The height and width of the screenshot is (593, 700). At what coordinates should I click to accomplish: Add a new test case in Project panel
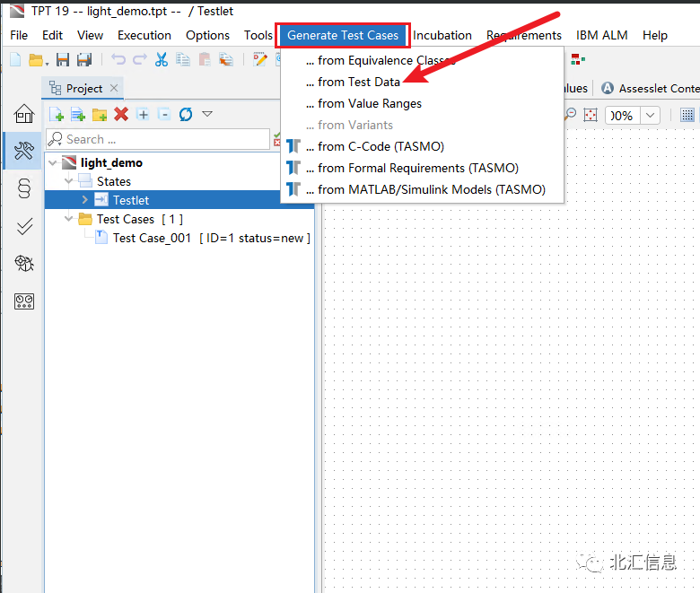(x=57, y=114)
